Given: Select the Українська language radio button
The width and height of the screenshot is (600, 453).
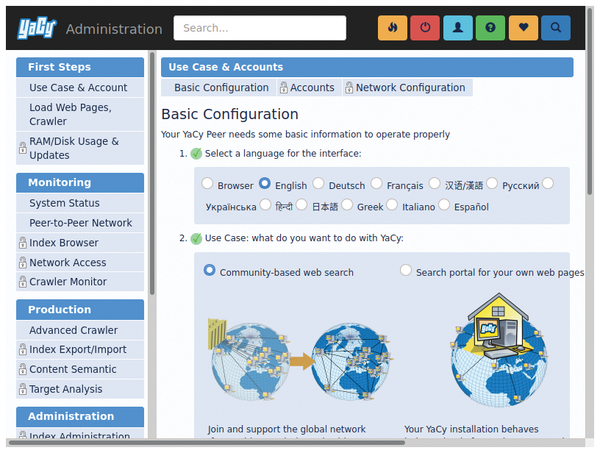Looking at the screenshot, I should pyautogui.click(x=548, y=183).
